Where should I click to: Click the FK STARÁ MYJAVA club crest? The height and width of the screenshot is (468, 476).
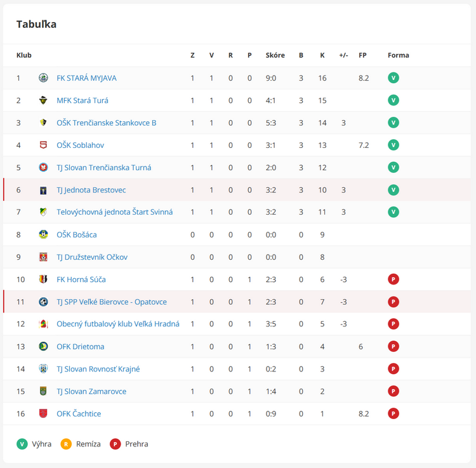pos(43,78)
